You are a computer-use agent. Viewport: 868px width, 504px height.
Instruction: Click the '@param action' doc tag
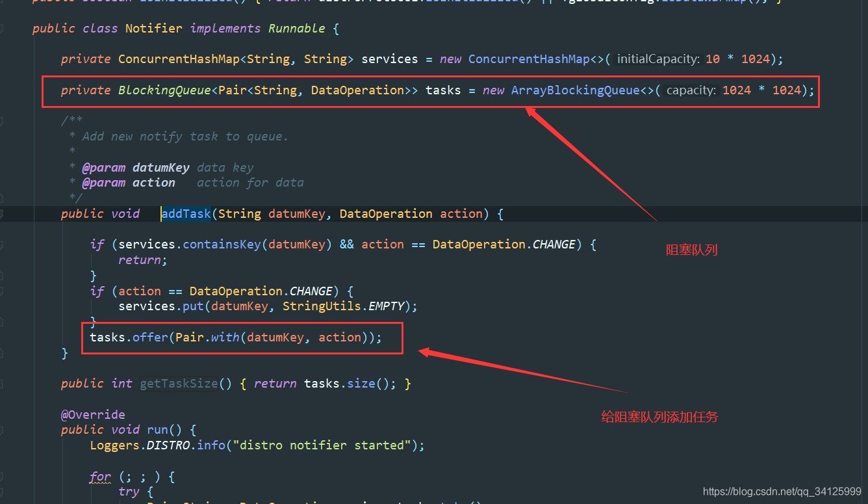click(x=129, y=183)
